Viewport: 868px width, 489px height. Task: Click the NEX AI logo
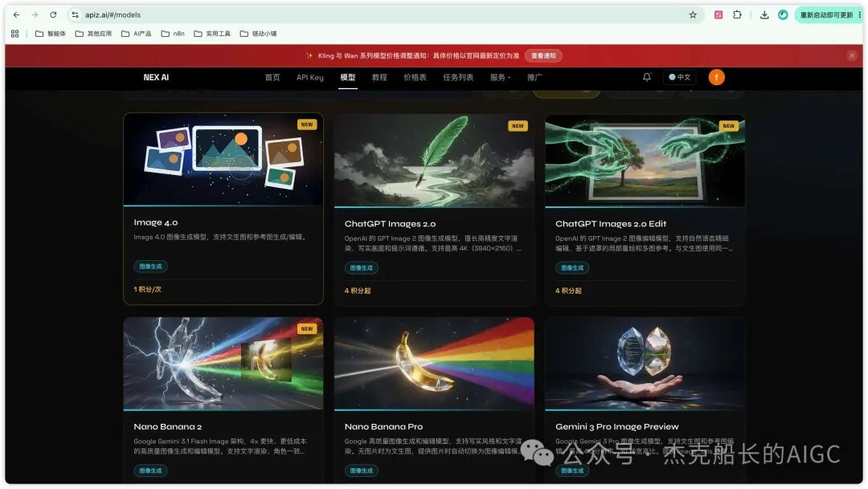coord(156,77)
